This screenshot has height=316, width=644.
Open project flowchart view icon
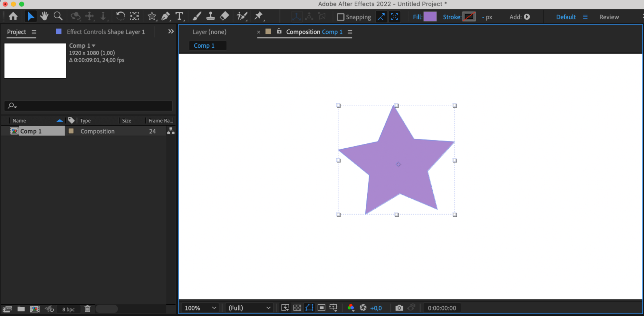click(x=171, y=131)
